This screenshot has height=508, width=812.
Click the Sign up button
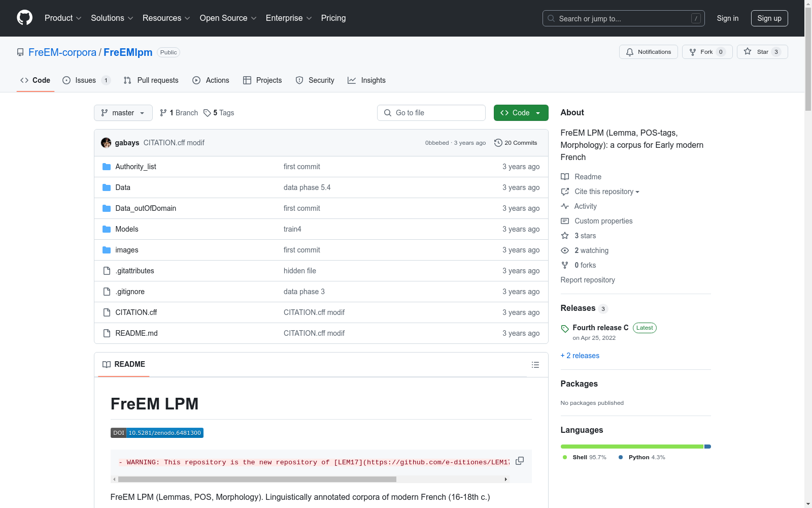769,18
